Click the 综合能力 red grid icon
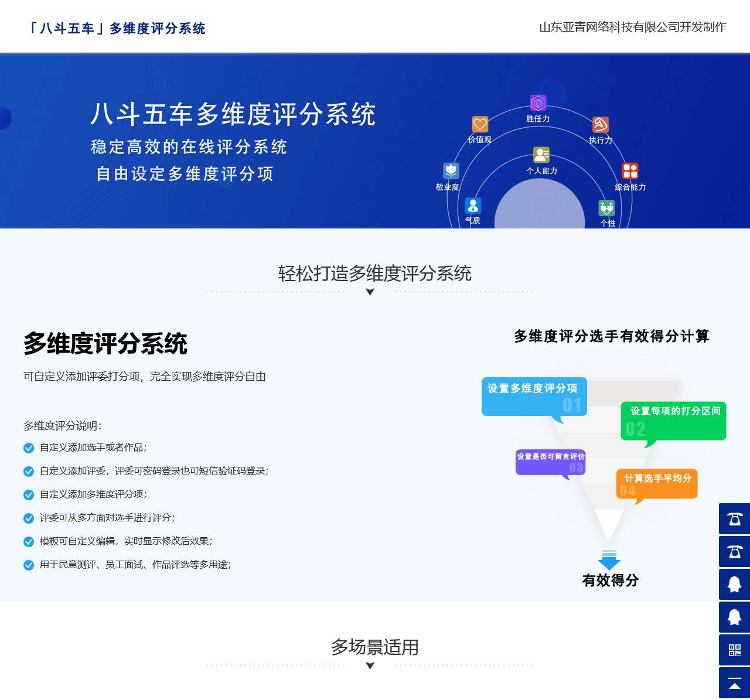 [x=630, y=171]
